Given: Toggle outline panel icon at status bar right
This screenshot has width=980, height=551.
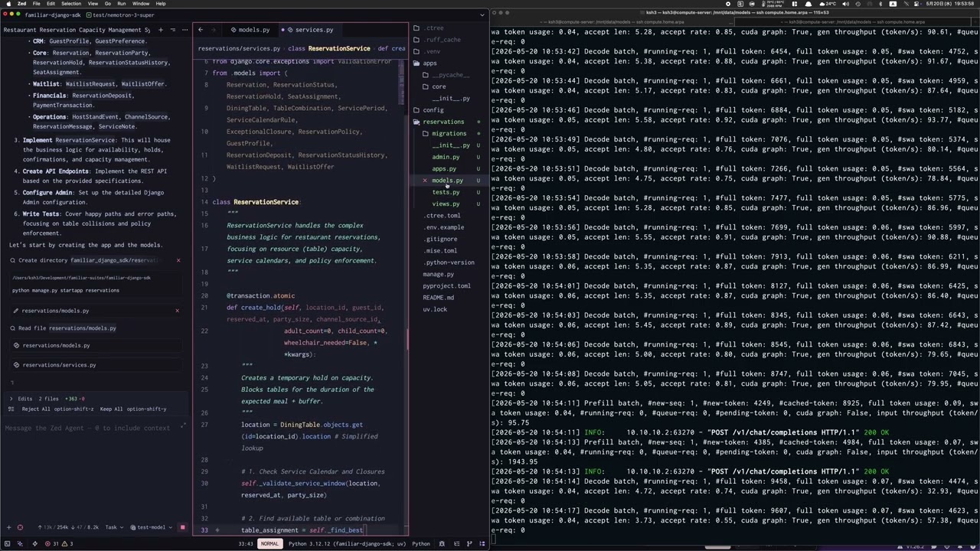Looking at the screenshot, I should coord(457,544).
